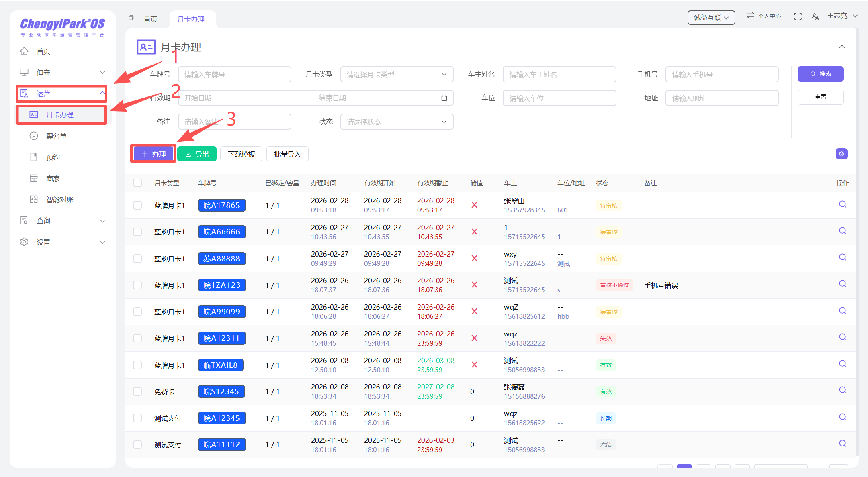
Task: Click the 车牌号 input field
Action: 234,75
